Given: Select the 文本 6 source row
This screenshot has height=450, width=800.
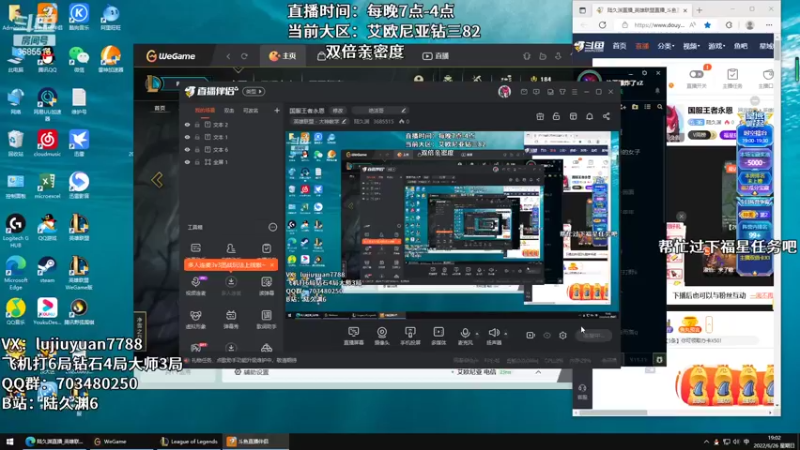Looking at the screenshot, I should (x=232, y=149).
